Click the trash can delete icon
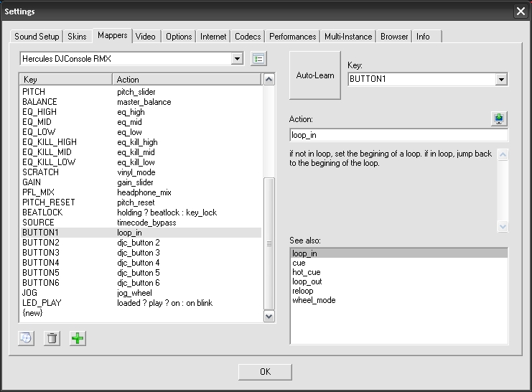 (x=52, y=338)
